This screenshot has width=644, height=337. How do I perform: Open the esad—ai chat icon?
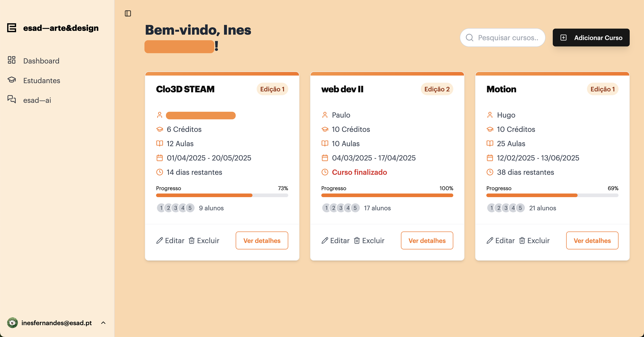[12, 99]
